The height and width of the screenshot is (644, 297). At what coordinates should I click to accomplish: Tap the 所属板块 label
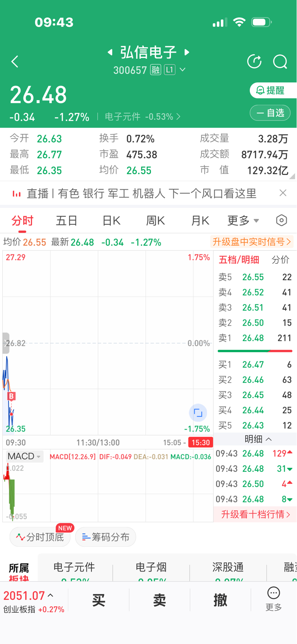coord(19,572)
